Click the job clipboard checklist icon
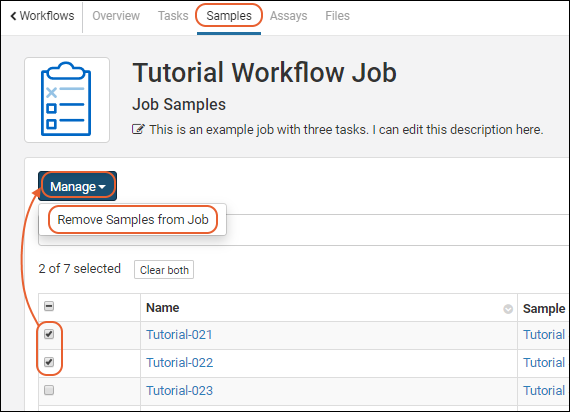This screenshot has width=570, height=412. point(67,99)
